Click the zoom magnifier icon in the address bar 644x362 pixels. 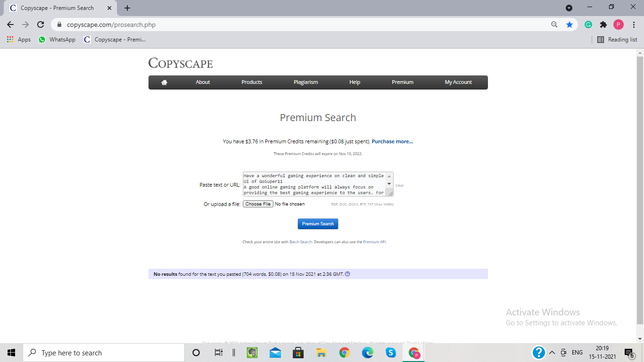[x=554, y=25]
